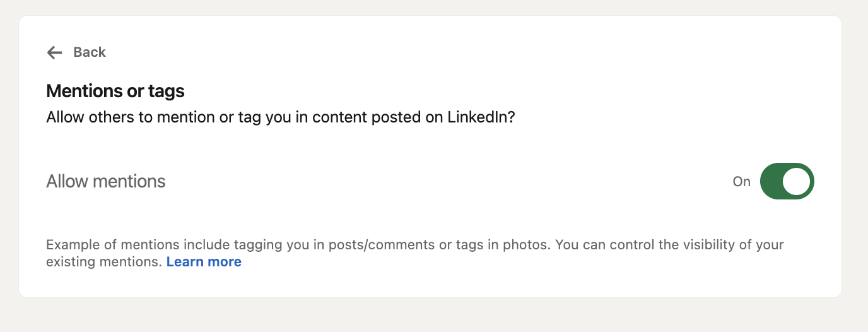Go back using the "Back" text label
Screen dimensions: 868x332
[x=90, y=52]
